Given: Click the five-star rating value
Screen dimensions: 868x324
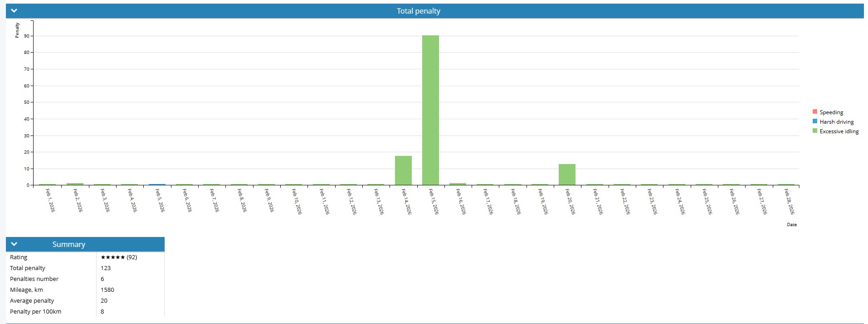Looking at the screenshot, I should [118, 257].
